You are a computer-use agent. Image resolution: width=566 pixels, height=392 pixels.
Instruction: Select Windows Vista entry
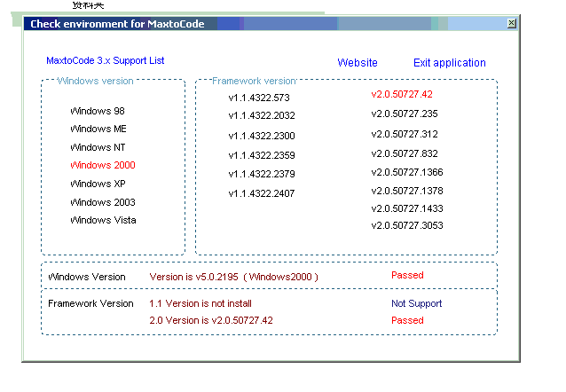[103, 220]
